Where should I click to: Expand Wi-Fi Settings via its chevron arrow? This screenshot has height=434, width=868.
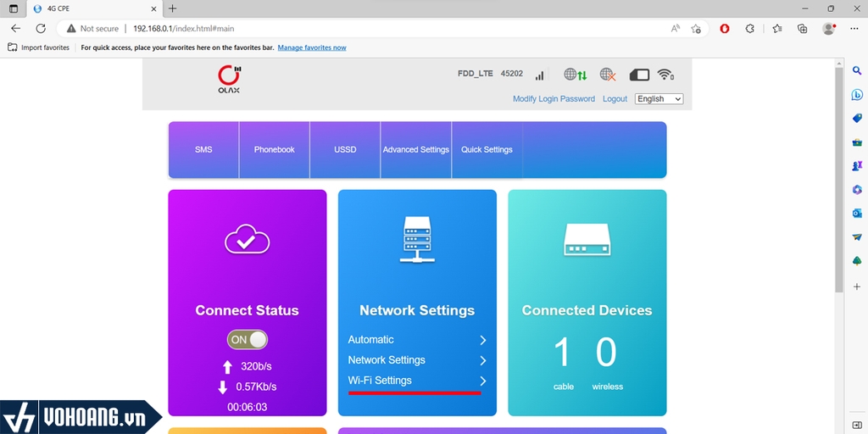click(482, 381)
